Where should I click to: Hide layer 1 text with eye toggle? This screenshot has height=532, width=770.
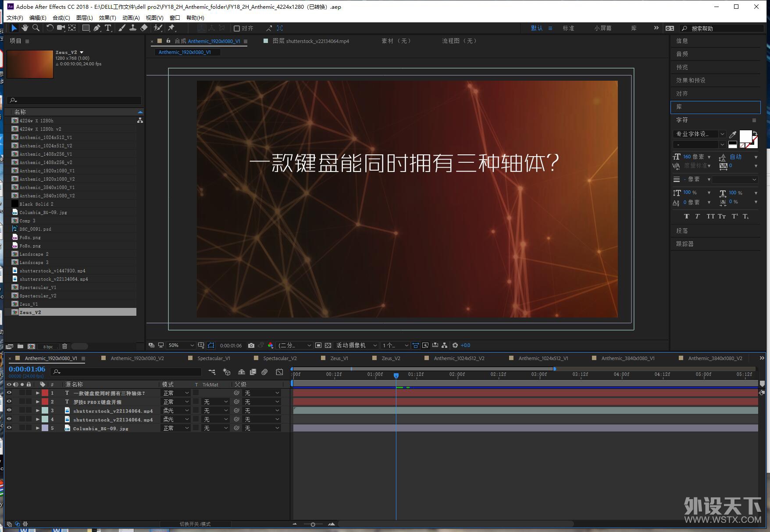coord(9,393)
